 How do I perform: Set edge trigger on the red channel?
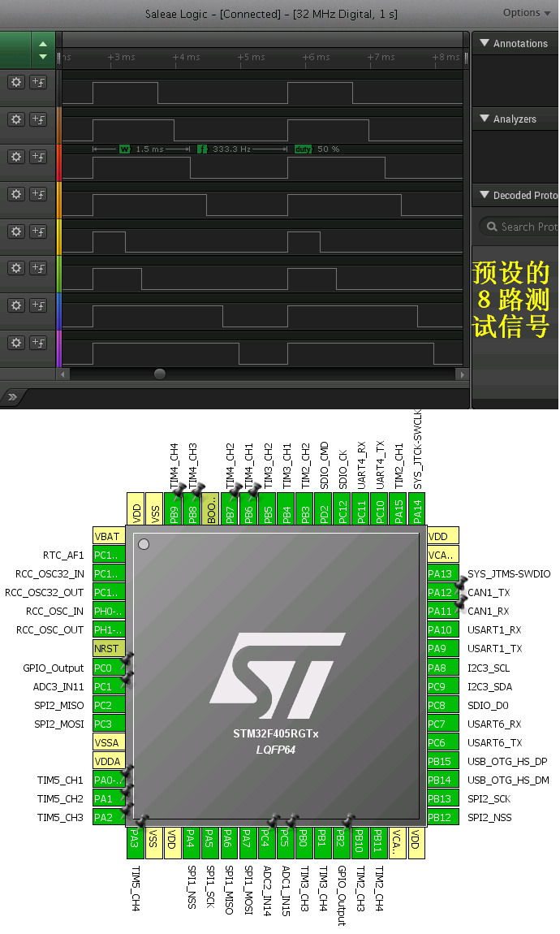coord(38,157)
